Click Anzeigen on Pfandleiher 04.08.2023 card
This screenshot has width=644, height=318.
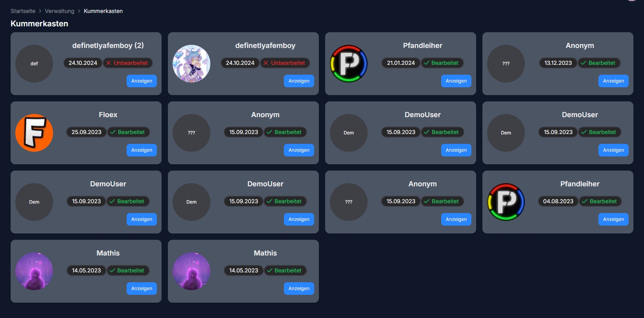coord(613,219)
